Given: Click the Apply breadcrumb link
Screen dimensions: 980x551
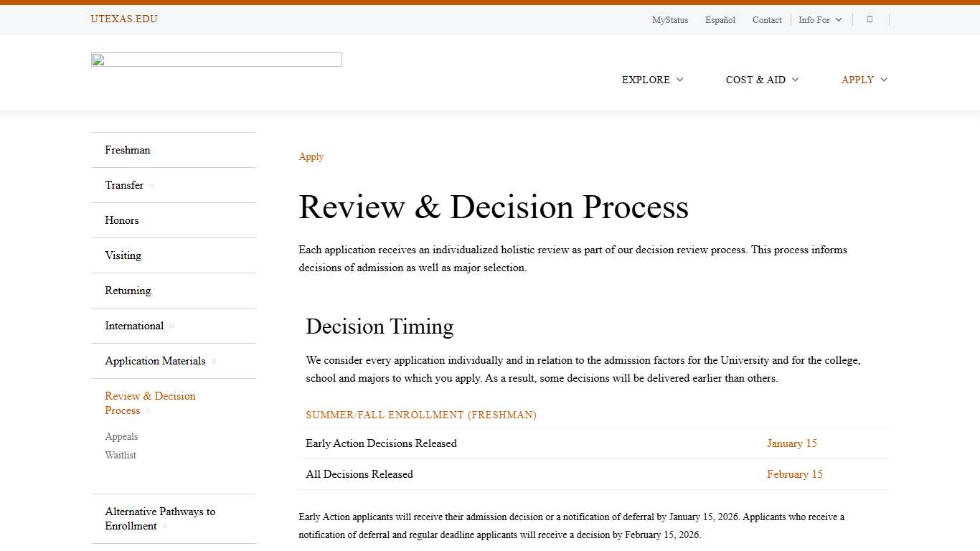Looking at the screenshot, I should click(x=311, y=156).
